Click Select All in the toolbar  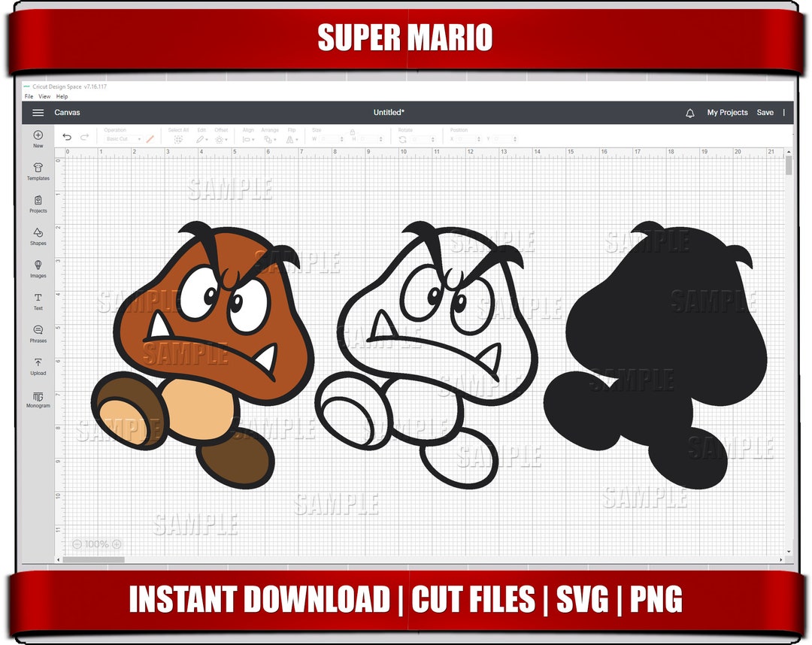click(177, 138)
